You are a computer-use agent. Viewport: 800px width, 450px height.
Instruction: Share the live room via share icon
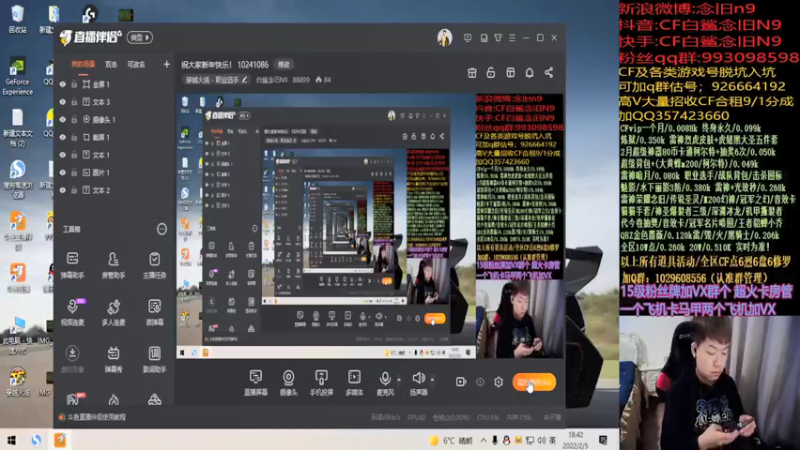tap(549, 72)
